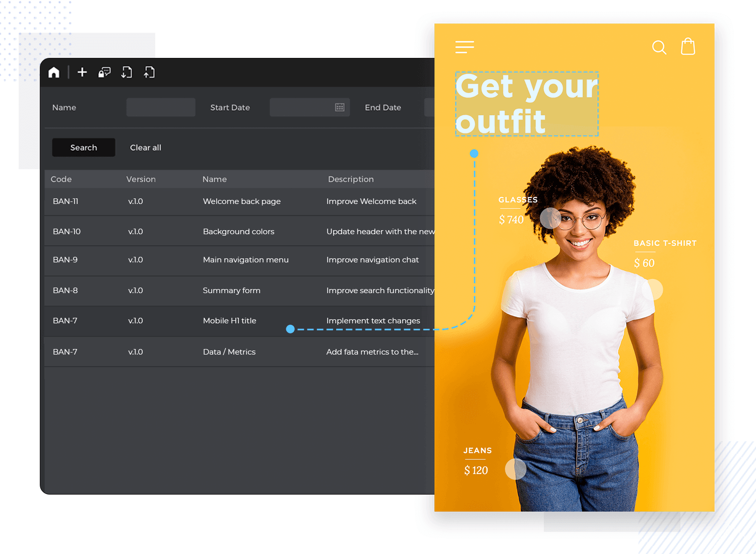Click the Clear all button
The width and height of the screenshot is (756, 554).
click(146, 148)
